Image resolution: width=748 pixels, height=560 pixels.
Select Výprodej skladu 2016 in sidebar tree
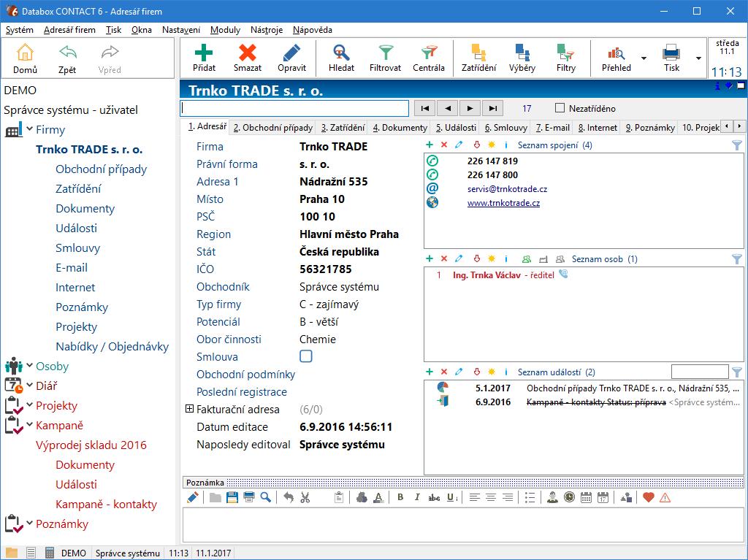pos(91,445)
